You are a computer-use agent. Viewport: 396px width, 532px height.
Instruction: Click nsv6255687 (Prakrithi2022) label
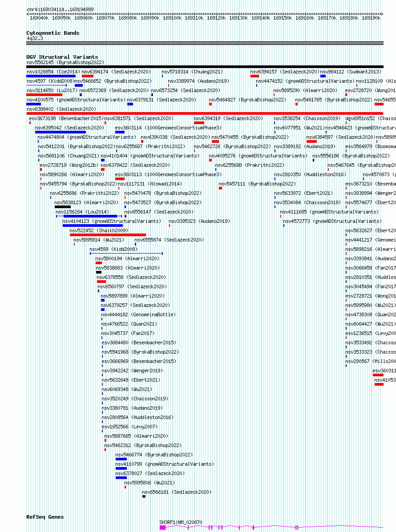[151, 147]
